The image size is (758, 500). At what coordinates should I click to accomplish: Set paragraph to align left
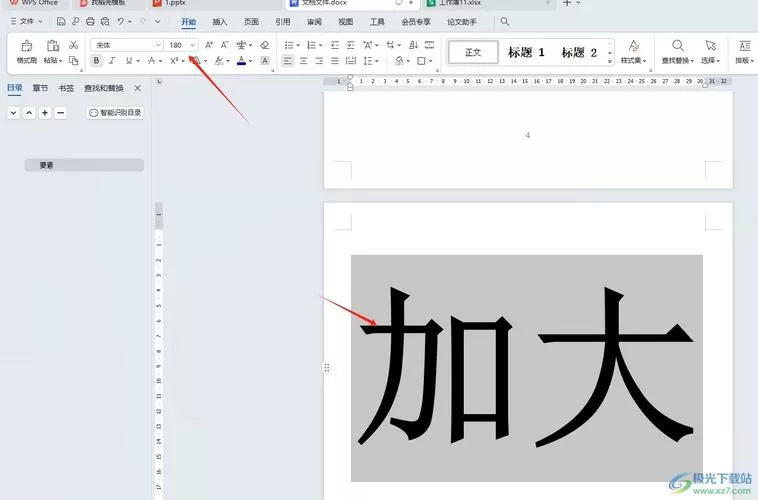[288, 60]
